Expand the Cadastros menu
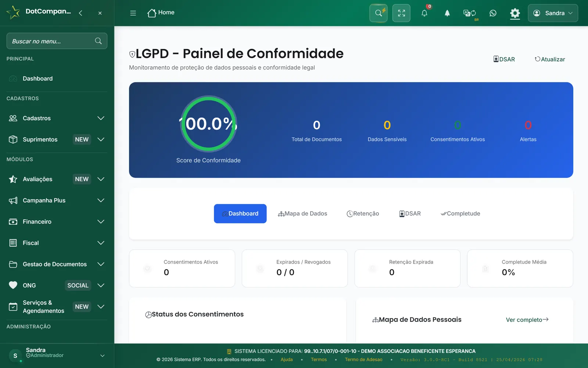 tap(57, 118)
